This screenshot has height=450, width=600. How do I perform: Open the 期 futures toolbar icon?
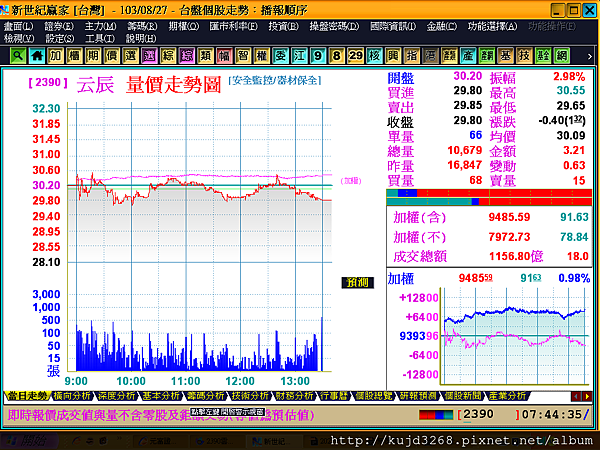click(x=93, y=56)
